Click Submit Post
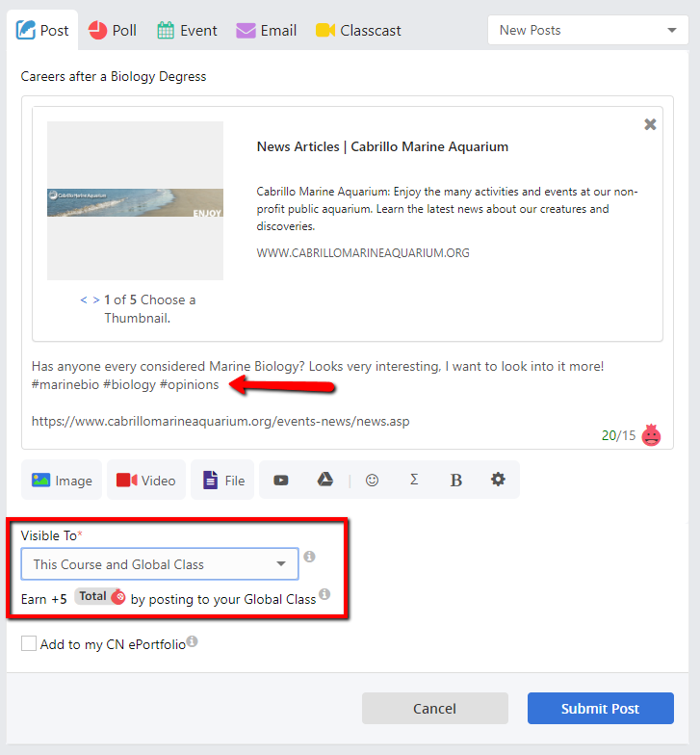 [601, 709]
